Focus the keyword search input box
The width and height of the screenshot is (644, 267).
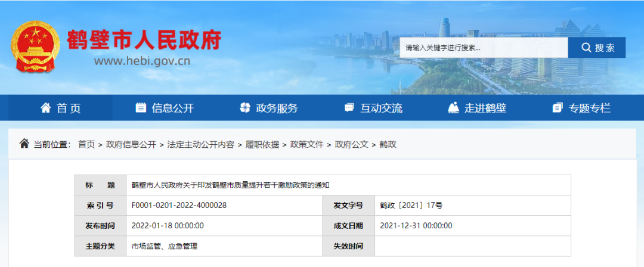click(x=483, y=48)
